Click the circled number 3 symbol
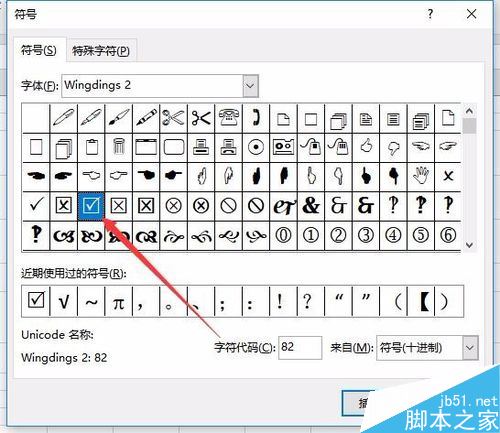Screen dimensions: 500x433 click(366, 235)
